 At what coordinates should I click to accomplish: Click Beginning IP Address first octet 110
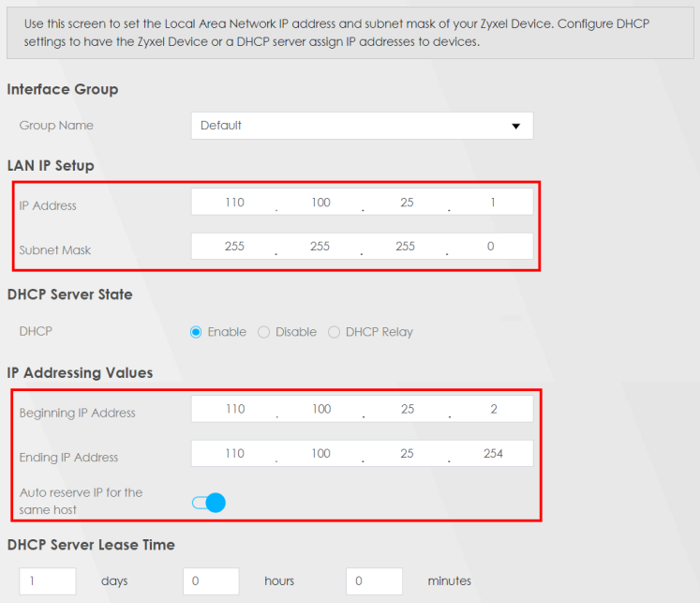coord(235,409)
